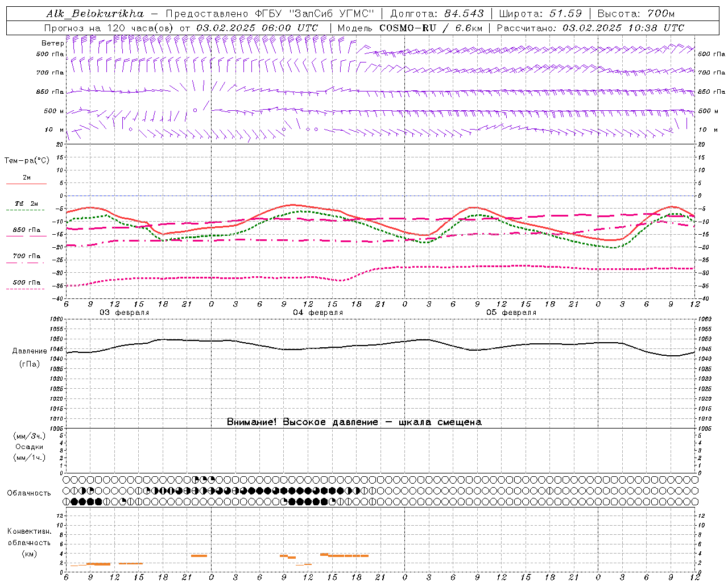The image size is (728, 582).
Task: Click the "Осадки" precipitation label
Action: (x=30, y=447)
